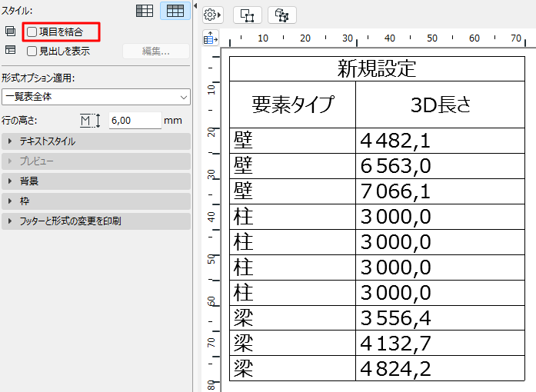This screenshot has height=392, width=536.
Task: Click the スタイル label
Action: [17, 11]
